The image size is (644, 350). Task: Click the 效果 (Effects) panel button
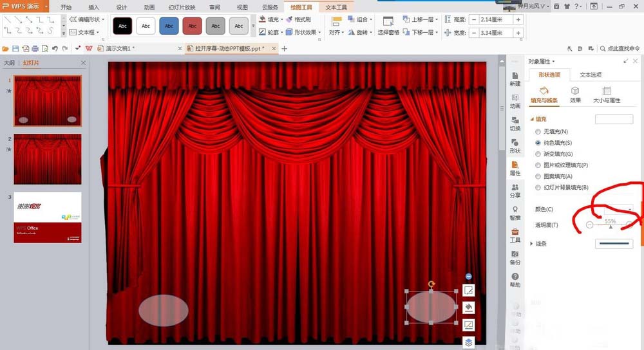point(575,95)
